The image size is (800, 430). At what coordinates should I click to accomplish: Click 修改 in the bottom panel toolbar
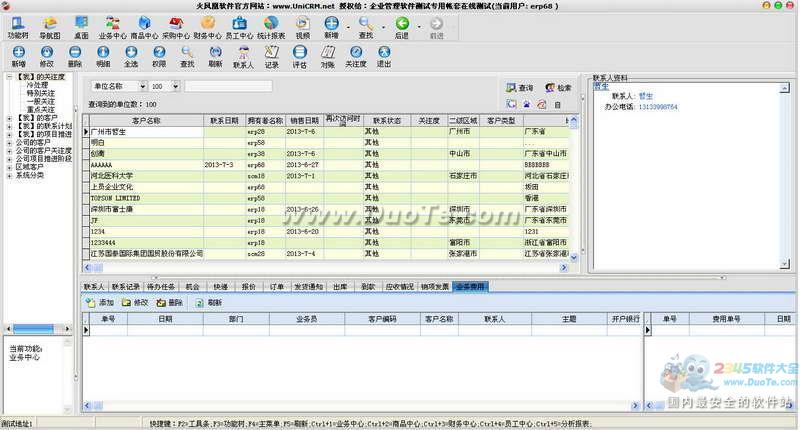tap(135, 302)
